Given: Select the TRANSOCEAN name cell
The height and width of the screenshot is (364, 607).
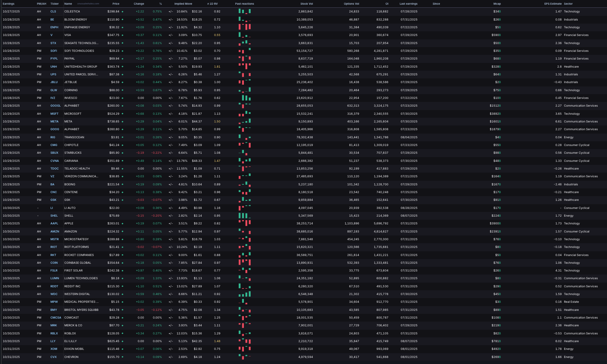Looking at the screenshot, I should pos(74,137).
